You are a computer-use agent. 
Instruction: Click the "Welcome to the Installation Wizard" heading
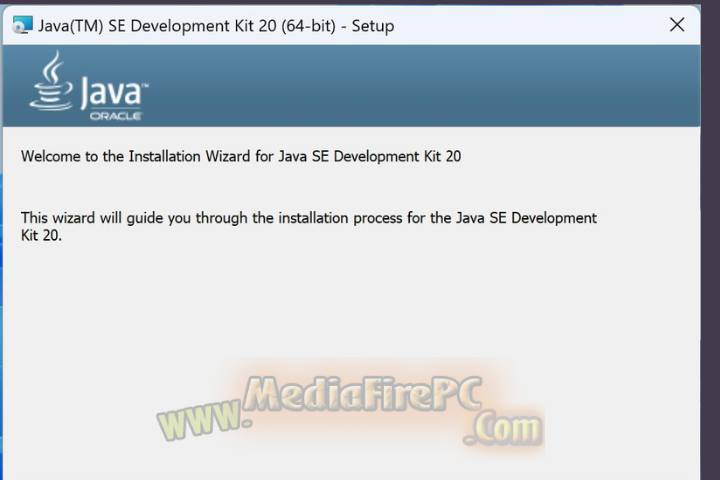click(241, 156)
